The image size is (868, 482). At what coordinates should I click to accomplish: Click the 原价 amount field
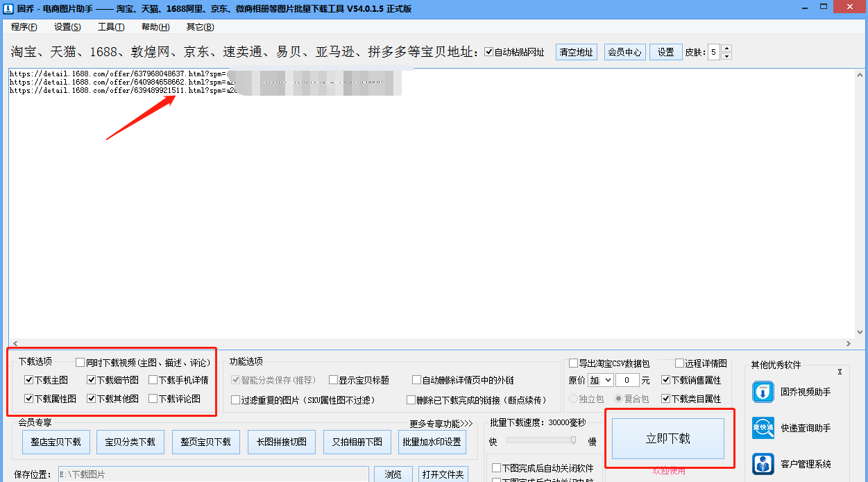tap(628, 380)
